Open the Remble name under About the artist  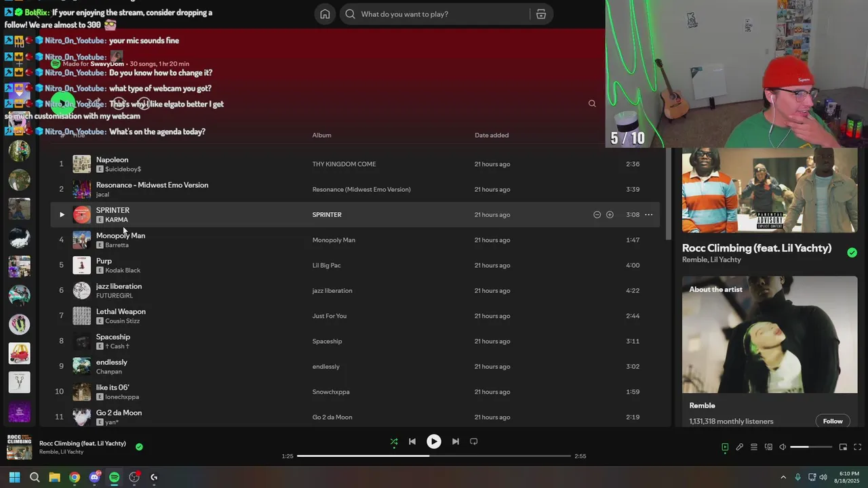click(702, 405)
